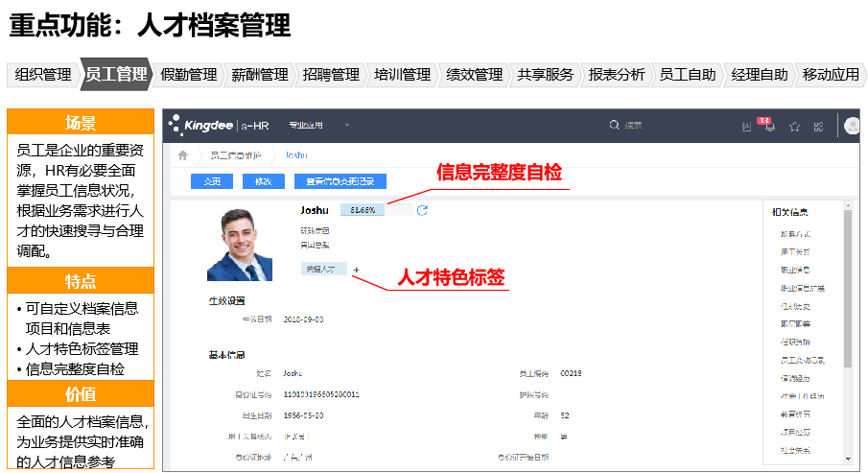Open the search magnifier icon in header

(x=614, y=125)
